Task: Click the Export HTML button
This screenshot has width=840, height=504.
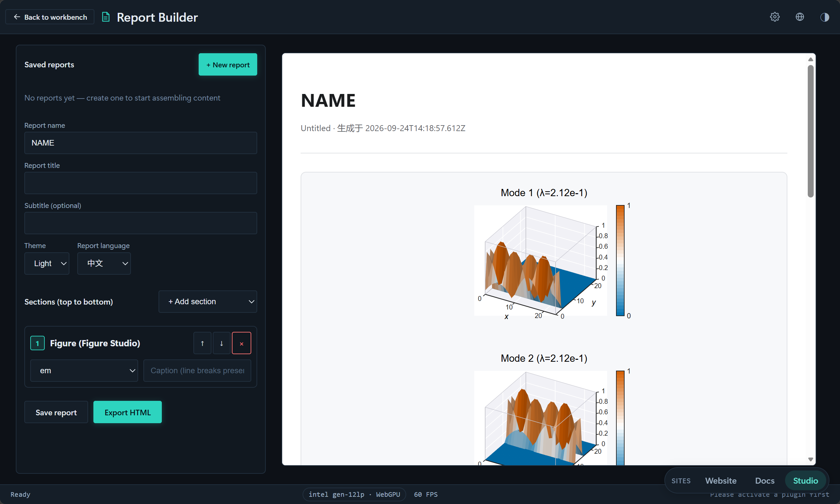Action: (x=128, y=412)
